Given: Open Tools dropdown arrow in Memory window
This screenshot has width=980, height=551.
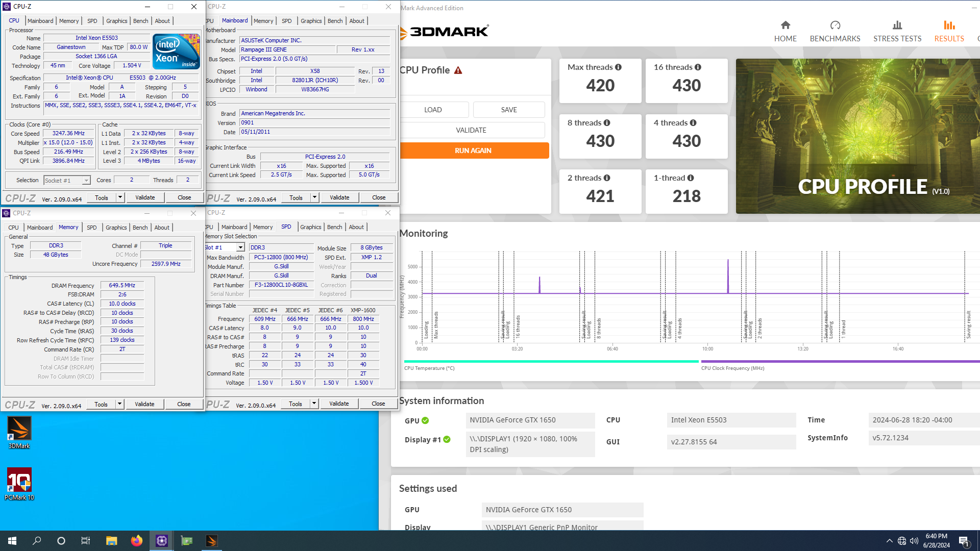Looking at the screenshot, I should (x=119, y=404).
